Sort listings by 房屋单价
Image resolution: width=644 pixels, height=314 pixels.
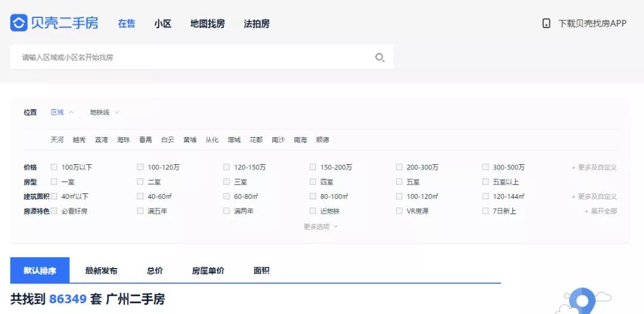(208, 270)
